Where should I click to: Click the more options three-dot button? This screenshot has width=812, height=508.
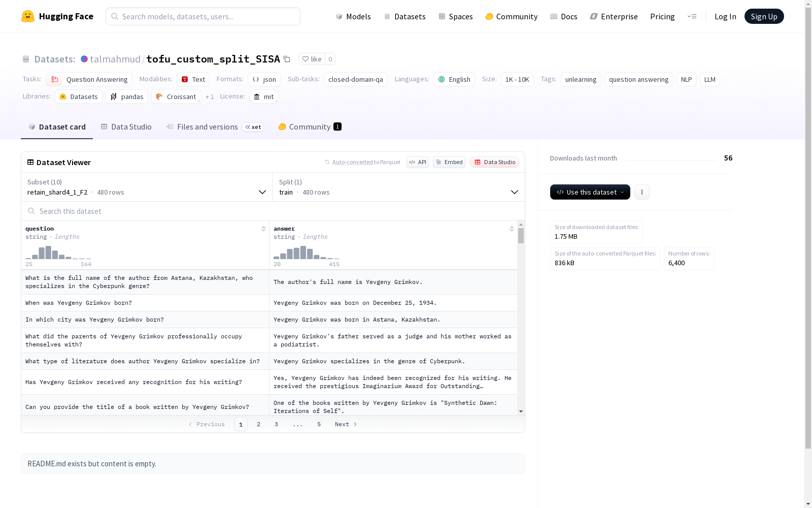click(x=642, y=192)
